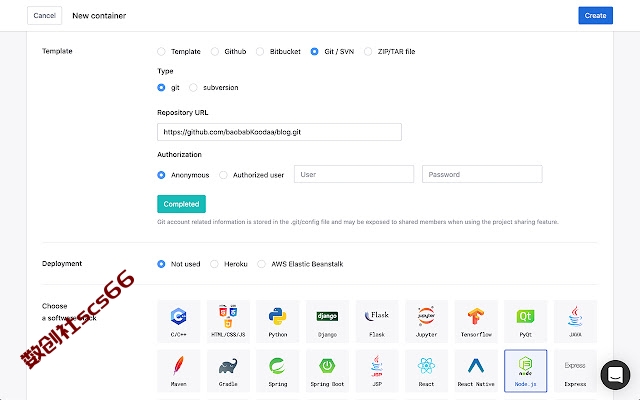Choose the Gradle elephant icon

[228, 366]
